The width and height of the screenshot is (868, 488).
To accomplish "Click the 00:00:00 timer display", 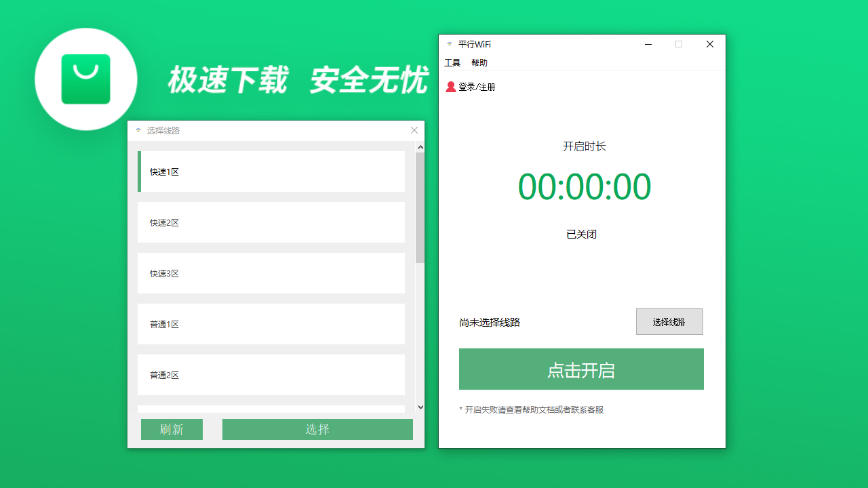I will pyautogui.click(x=583, y=186).
